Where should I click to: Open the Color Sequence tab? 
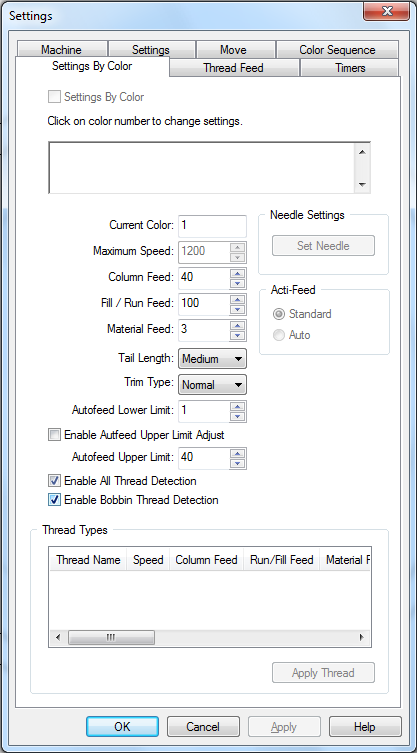tap(337, 49)
